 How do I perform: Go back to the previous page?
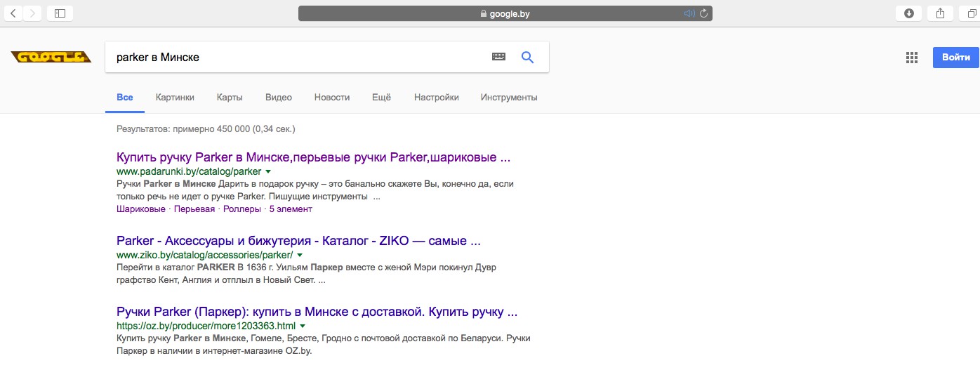click(x=14, y=13)
